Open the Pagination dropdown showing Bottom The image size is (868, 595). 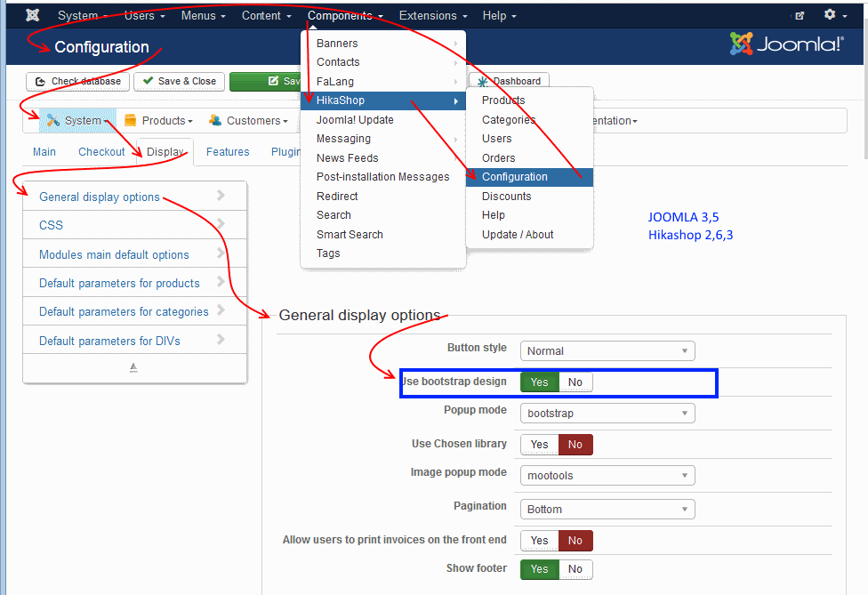[x=607, y=510]
